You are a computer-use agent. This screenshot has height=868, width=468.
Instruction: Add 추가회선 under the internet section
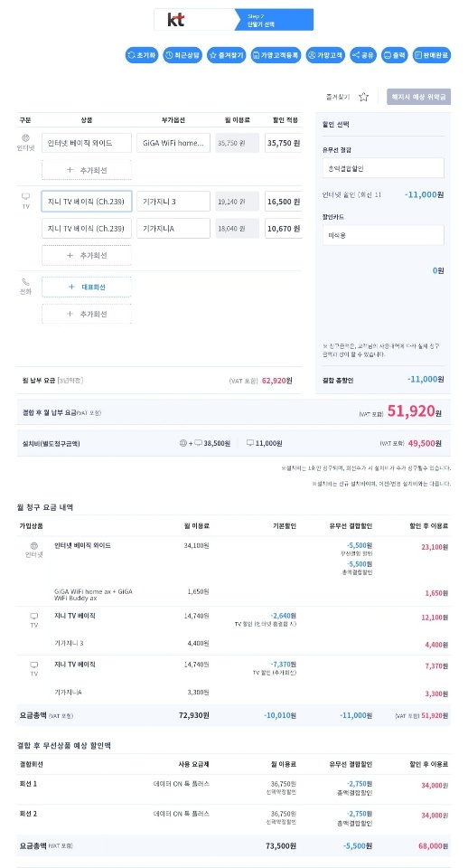87,170
